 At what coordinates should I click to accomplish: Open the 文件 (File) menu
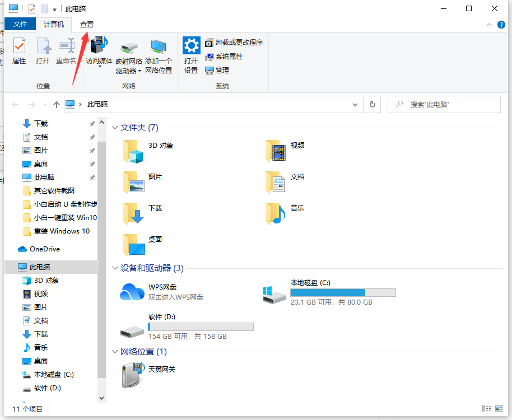click(20, 25)
